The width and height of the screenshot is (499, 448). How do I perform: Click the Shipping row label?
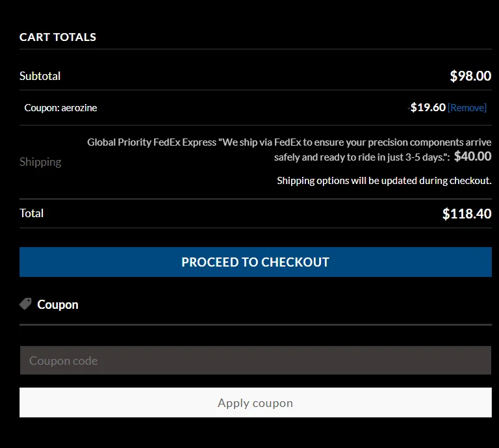pos(40,162)
